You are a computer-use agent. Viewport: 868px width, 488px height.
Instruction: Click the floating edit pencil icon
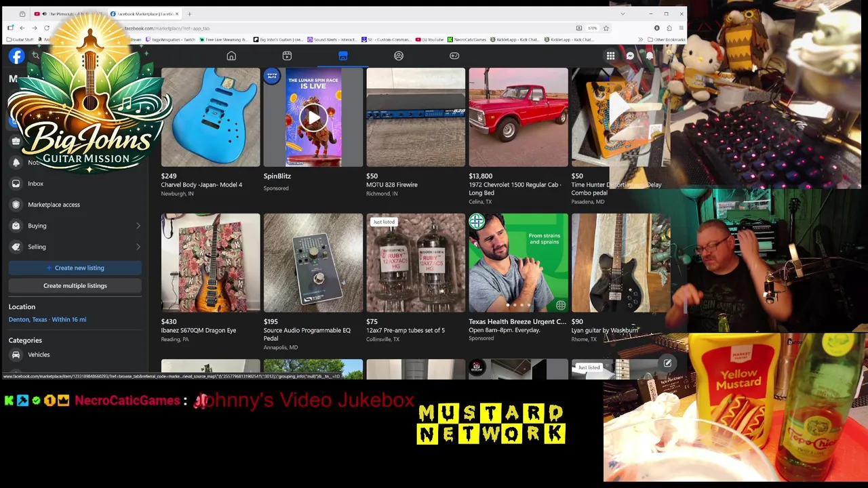pos(667,363)
